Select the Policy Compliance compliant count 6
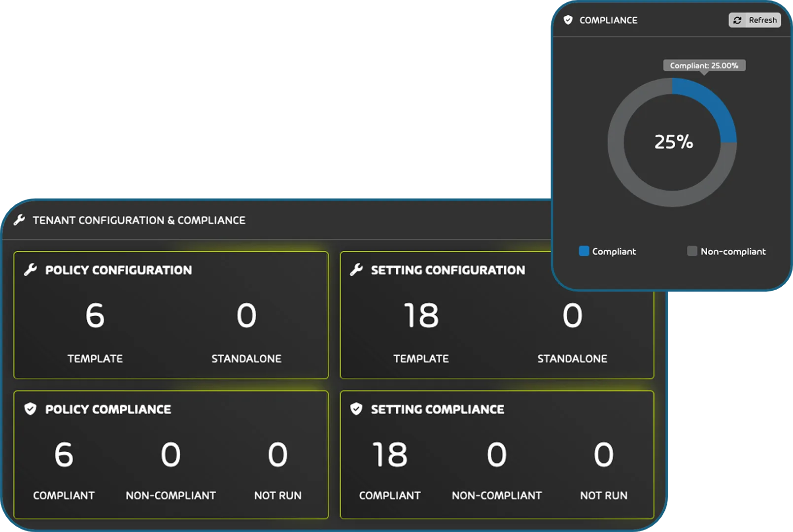 pyautogui.click(x=64, y=455)
